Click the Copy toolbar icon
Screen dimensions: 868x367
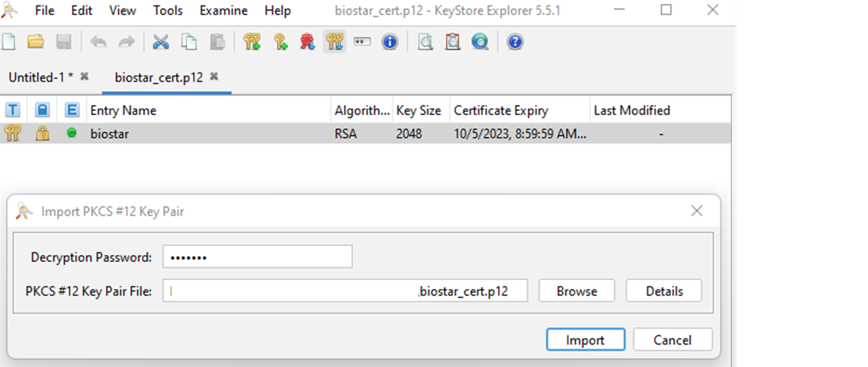189,42
